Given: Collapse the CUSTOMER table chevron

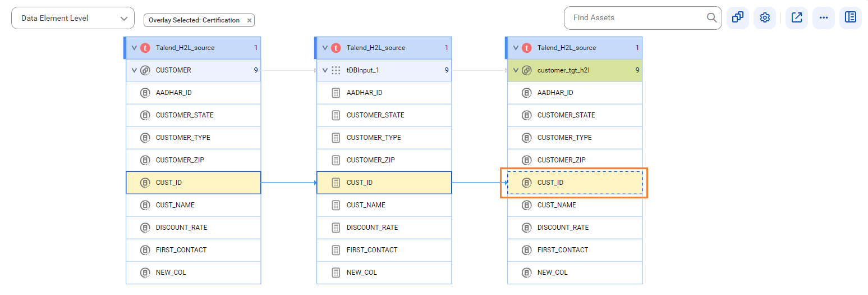Looking at the screenshot, I should point(134,70).
